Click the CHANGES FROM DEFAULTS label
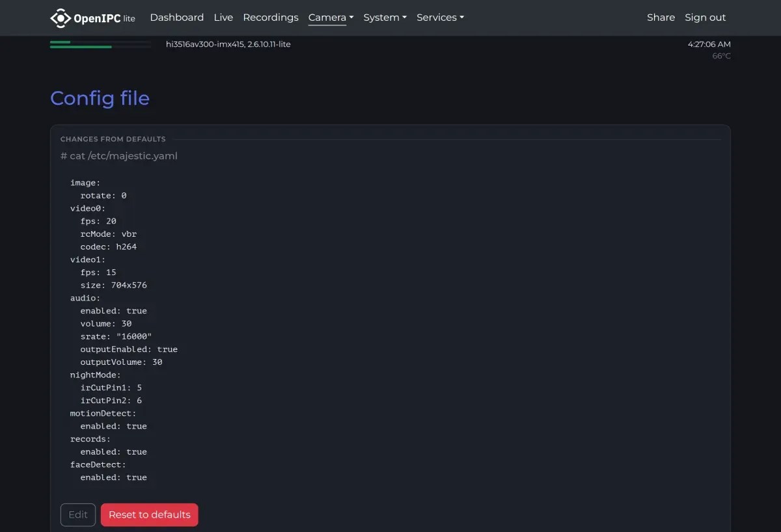Image resolution: width=781 pixels, height=532 pixels. click(113, 139)
